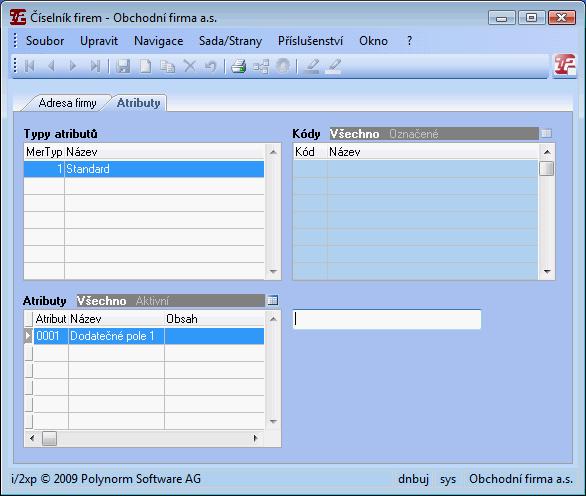This screenshot has width=586, height=496.
Task: Click the save floppy disk icon
Action: 123,67
